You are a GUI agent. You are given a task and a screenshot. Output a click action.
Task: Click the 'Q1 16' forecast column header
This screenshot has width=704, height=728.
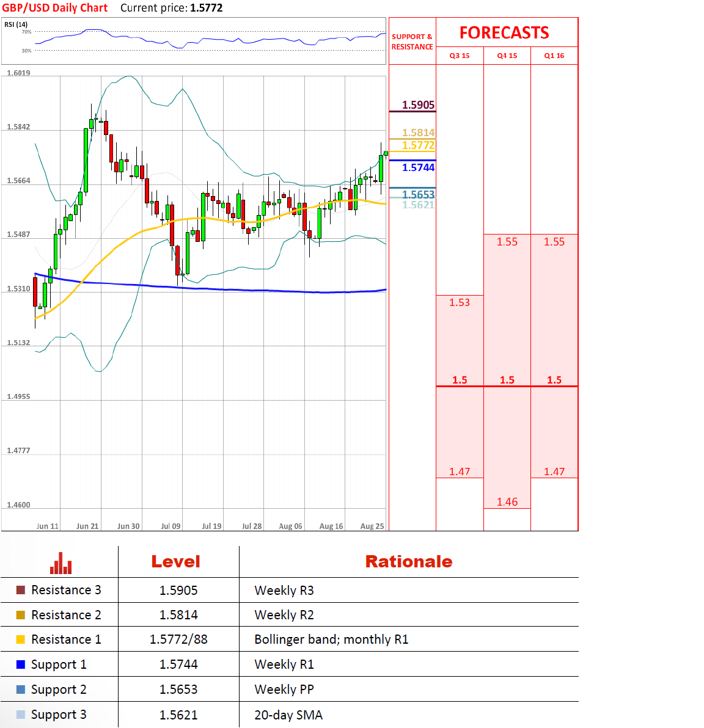point(554,56)
